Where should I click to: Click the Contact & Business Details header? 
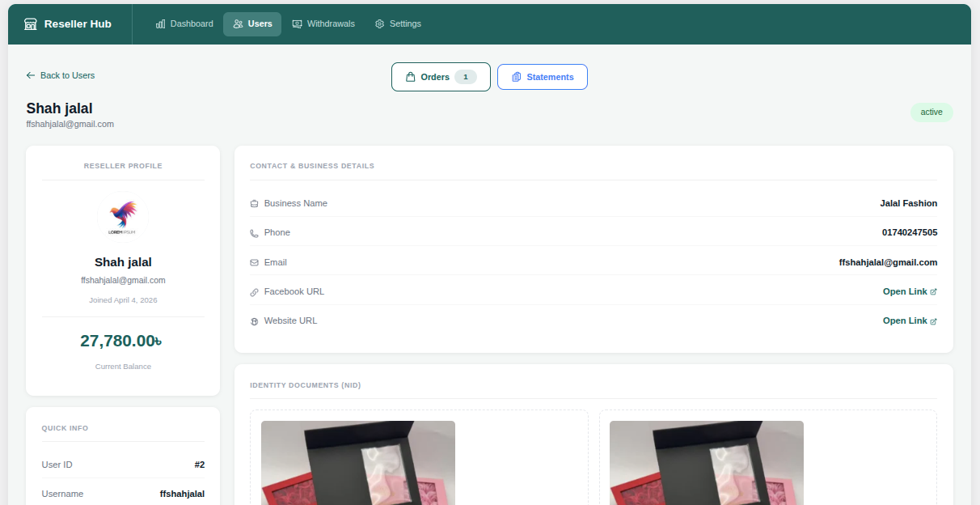coord(312,166)
